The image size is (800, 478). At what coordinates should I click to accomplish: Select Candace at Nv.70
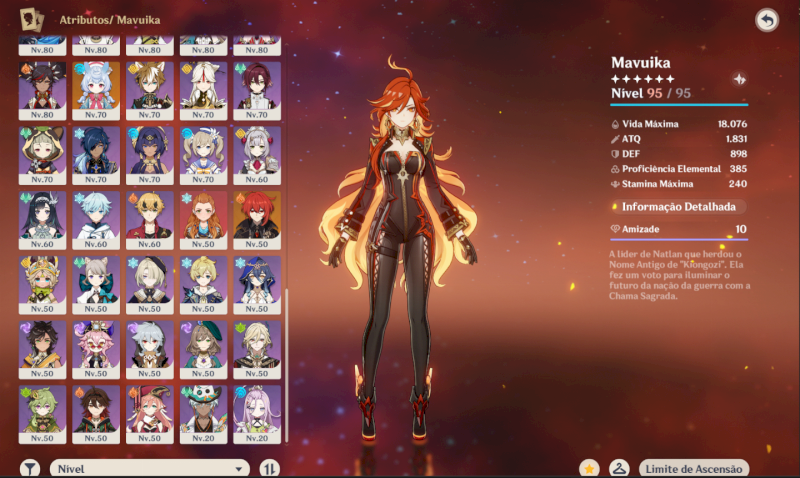click(x=149, y=156)
